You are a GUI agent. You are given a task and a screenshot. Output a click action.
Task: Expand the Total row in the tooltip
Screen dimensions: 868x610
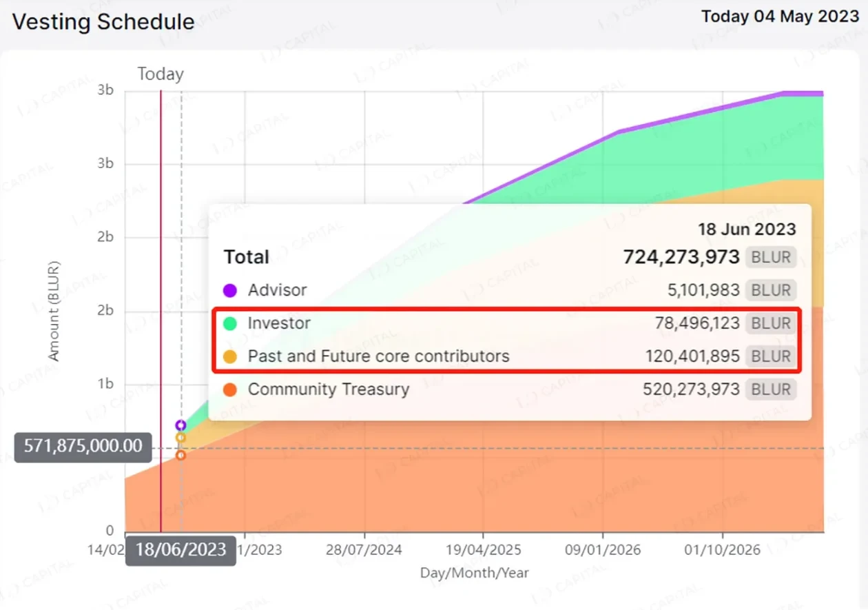click(x=246, y=256)
